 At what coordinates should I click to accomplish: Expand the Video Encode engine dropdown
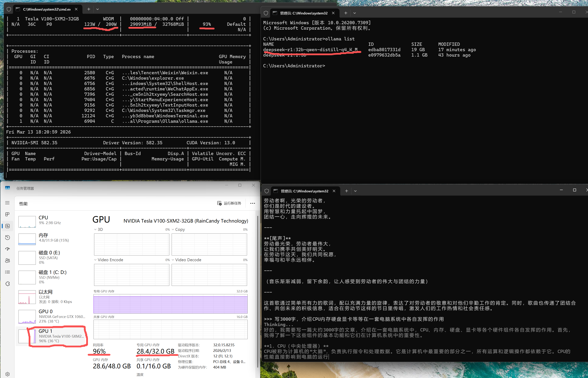pos(95,260)
